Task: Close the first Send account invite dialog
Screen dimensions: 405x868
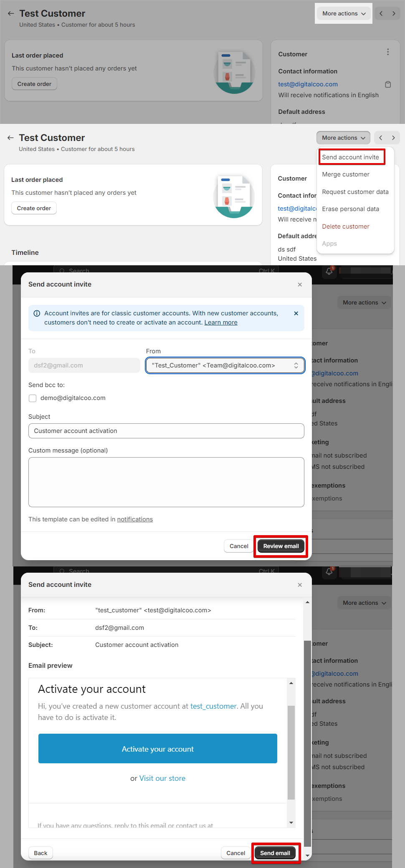Action: [300, 284]
